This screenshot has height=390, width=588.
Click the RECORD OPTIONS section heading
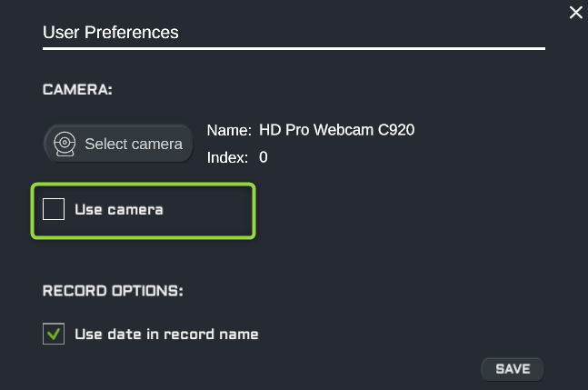click(x=113, y=291)
